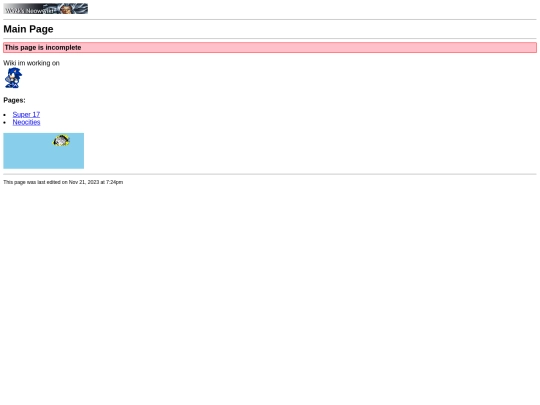The height and width of the screenshot is (405, 540).
Task: Click the Neowiki banner logo image
Action: tap(45, 9)
